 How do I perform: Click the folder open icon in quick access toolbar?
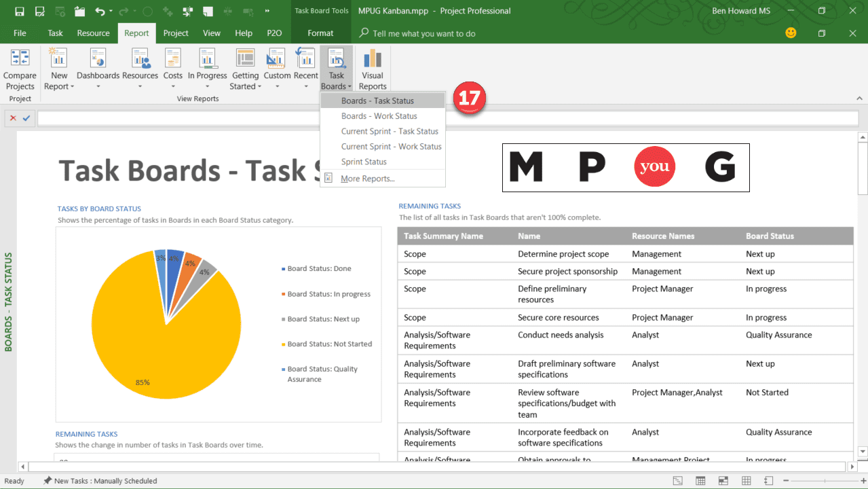[x=80, y=12]
